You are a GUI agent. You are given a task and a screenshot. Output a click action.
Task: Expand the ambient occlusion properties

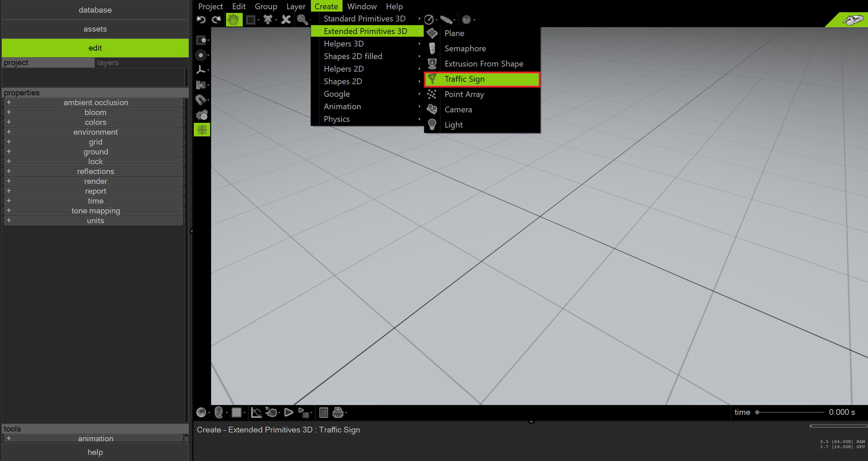point(9,103)
